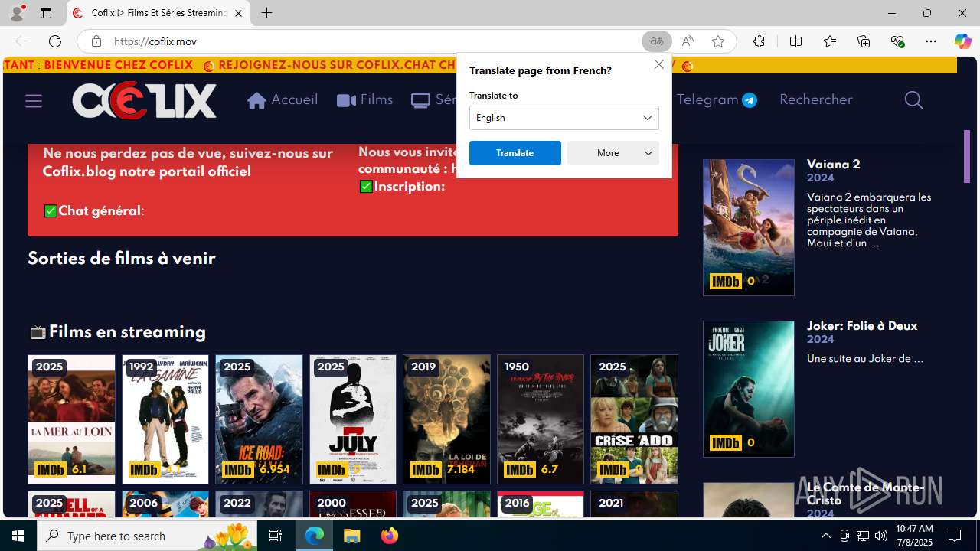The width and height of the screenshot is (980, 551).
Task: Open the Edge taskbar icon
Action: (315, 536)
